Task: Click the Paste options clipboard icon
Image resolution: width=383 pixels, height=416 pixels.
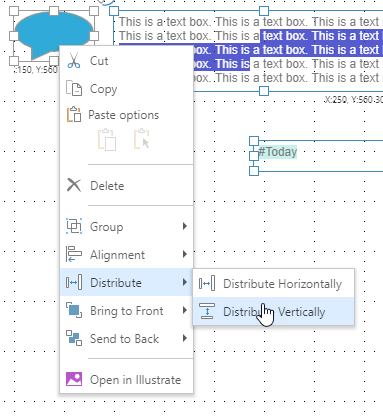Action: coord(74,114)
